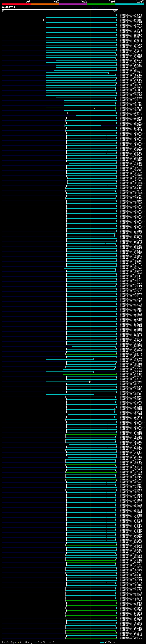The height and width of the screenshot is (644, 146).
Task: Click label UniRef100_Q42918
Action: (x=131, y=115)
